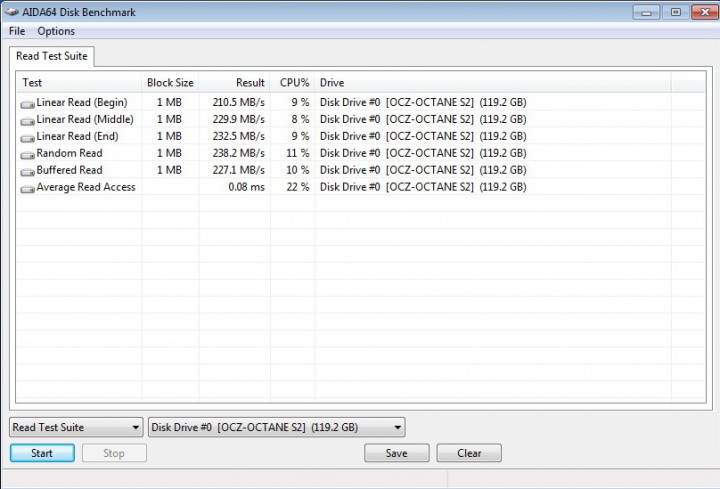Click the drive icon beside Linear Read (Middle)
The height and width of the screenshot is (489, 720).
pos(28,122)
